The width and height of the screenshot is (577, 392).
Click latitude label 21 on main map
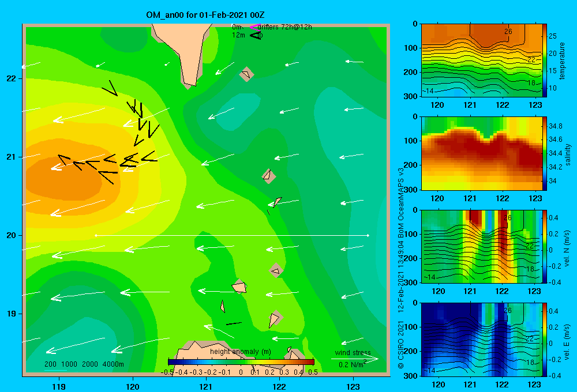coord(11,157)
